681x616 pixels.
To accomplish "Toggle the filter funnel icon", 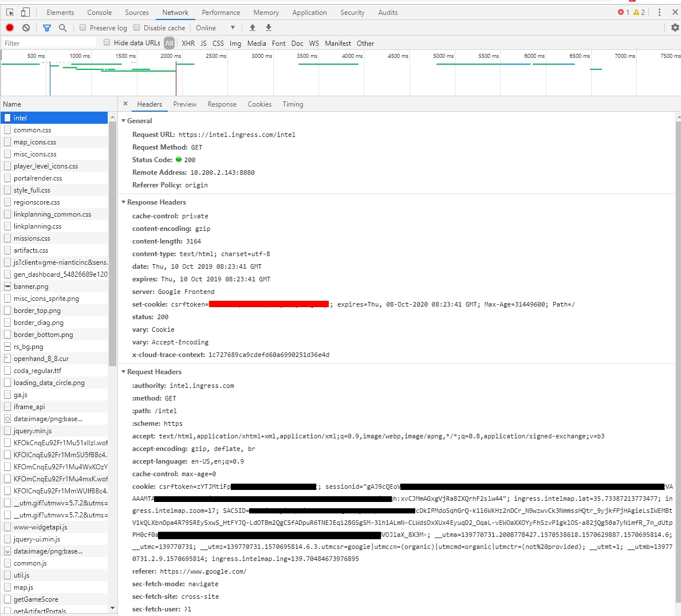I will 47,28.
